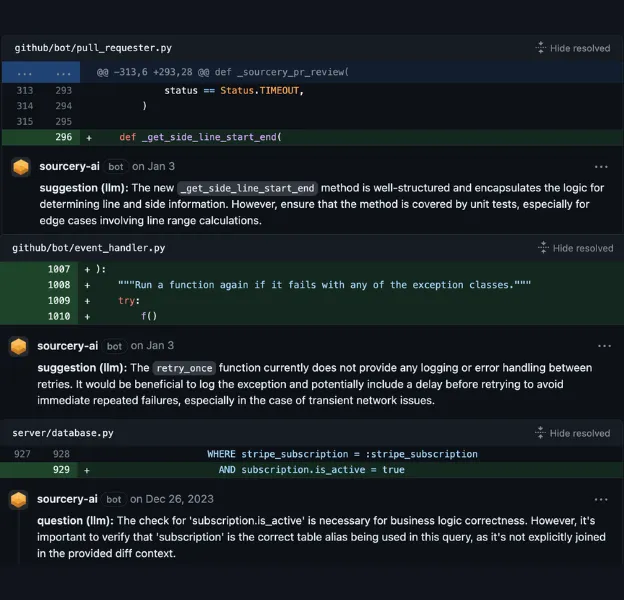Image resolution: width=624 pixels, height=600 pixels.
Task: Click added line number 1010 f() row
Action: tap(59, 316)
